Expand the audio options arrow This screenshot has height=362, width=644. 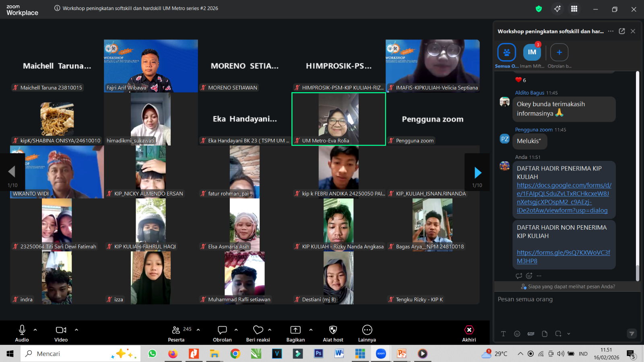(x=35, y=330)
